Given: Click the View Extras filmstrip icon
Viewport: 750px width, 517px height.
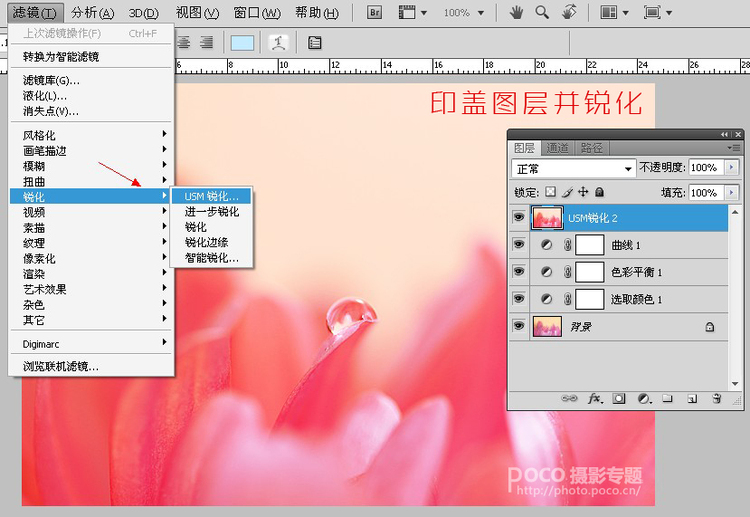Looking at the screenshot, I should 407,12.
